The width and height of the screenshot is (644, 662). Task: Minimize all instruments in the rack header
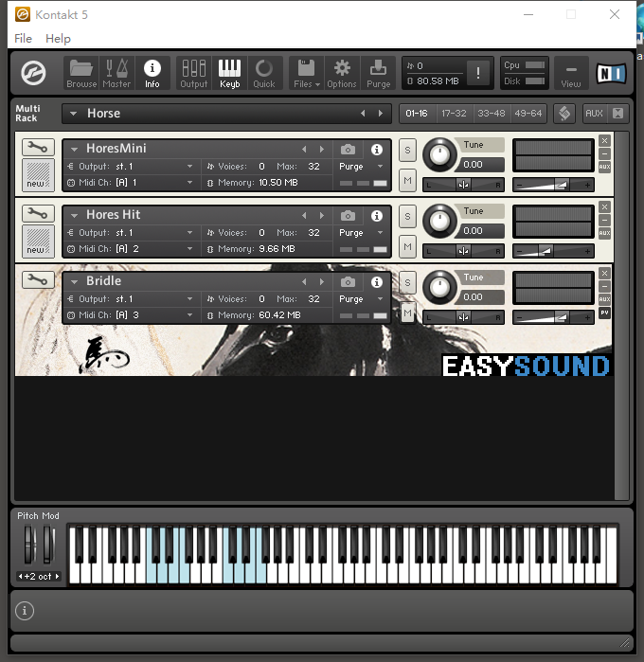tap(617, 113)
